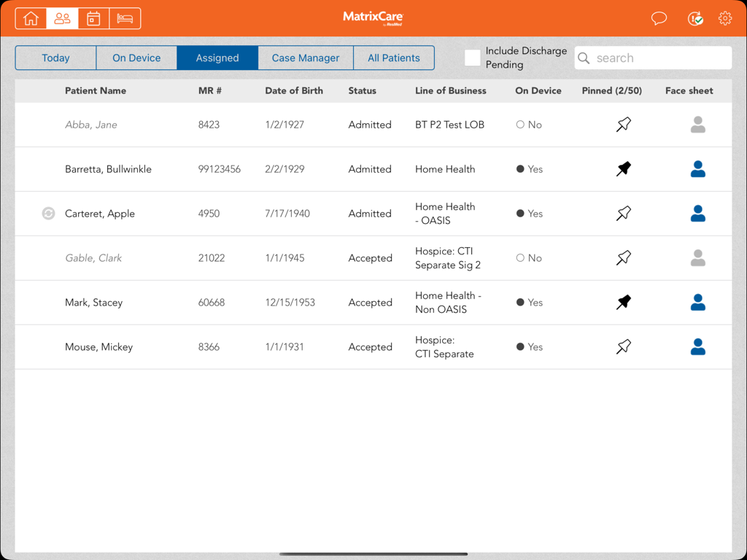Screen dimensions: 747x560
Task: Click the Home icon in the toolbar
Action: [30, 18]
